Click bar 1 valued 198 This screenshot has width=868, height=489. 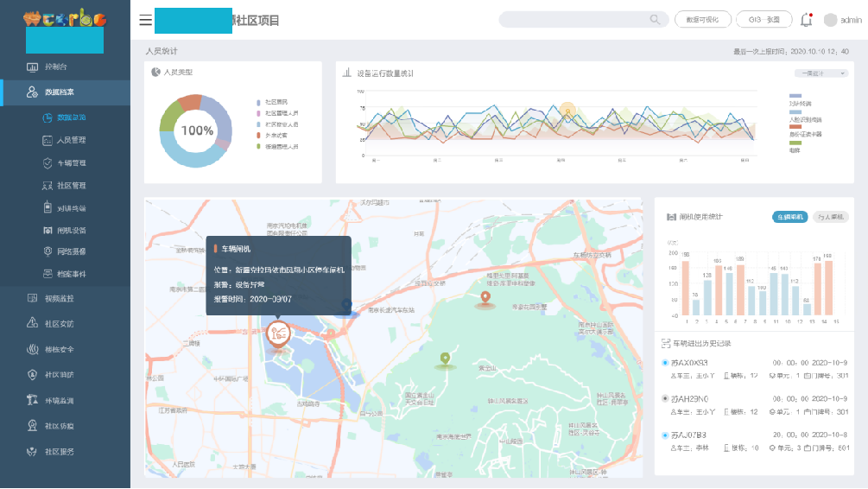(685, 288)
